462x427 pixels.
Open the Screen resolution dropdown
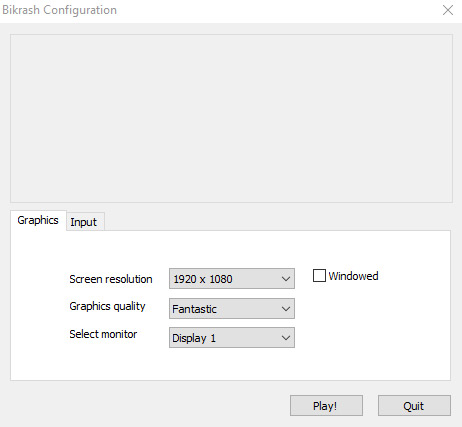coord(232,278)
